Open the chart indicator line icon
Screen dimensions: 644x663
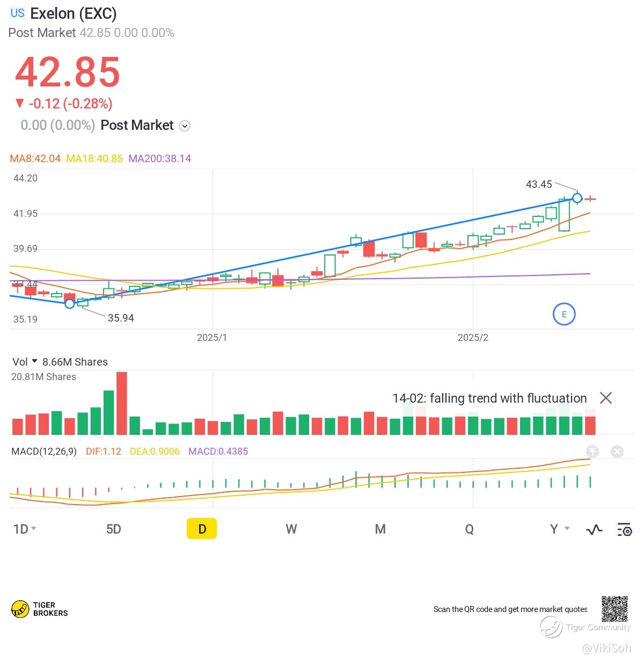594,530
